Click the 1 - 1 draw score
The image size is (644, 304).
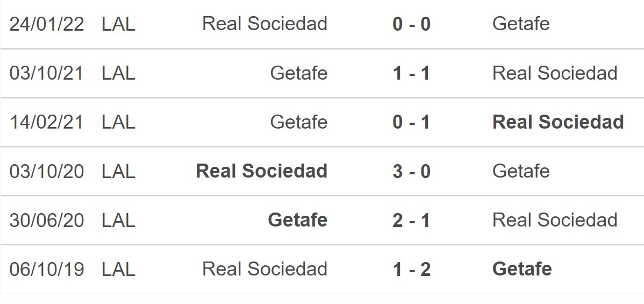pyautogui.click(x=411, y=73)
